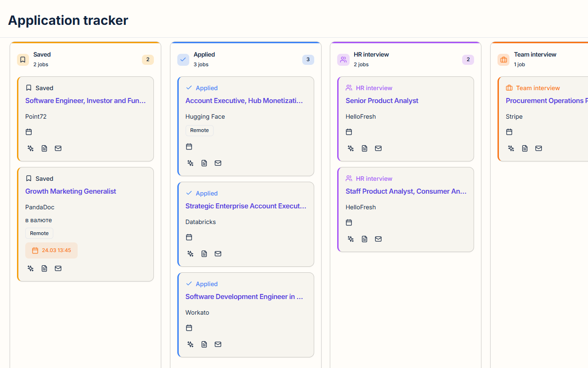
Task: Open document icon on Hugging Face card
Action: coord(204,163)
